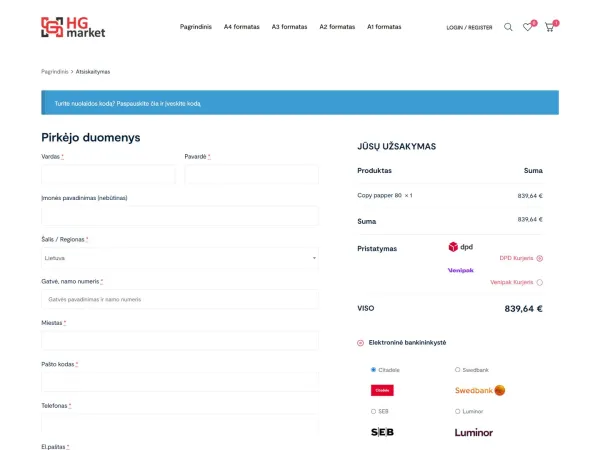Focus the Telefonas input field
600x450 pixels.
click(x=180, y=424)
